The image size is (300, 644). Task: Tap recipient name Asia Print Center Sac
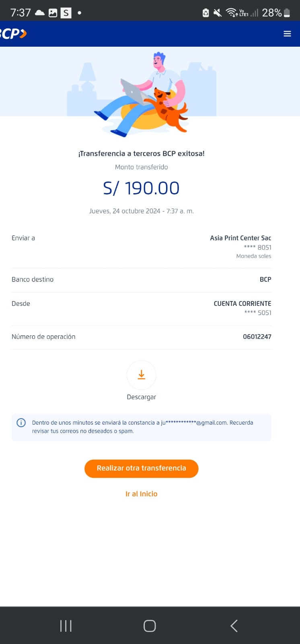pos(240,238)
